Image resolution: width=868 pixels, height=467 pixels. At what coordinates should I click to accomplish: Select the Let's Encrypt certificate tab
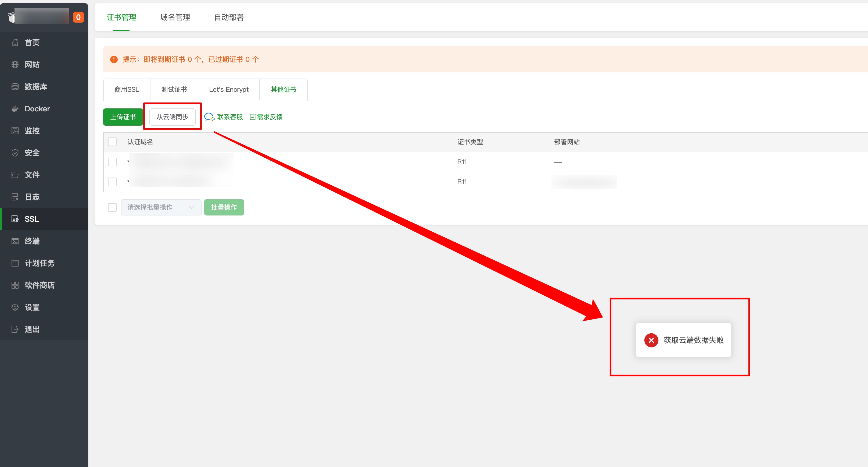(x=228, y=89)
